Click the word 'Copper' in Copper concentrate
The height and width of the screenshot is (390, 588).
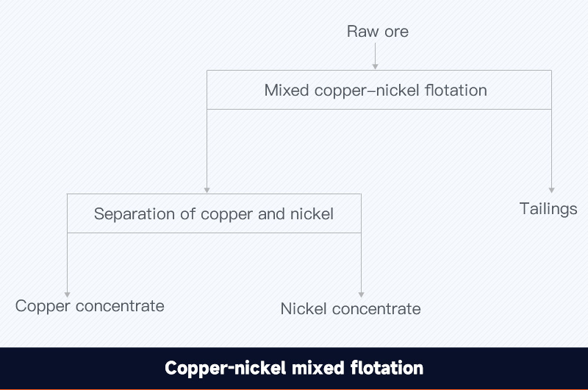[x=43, y=306]
